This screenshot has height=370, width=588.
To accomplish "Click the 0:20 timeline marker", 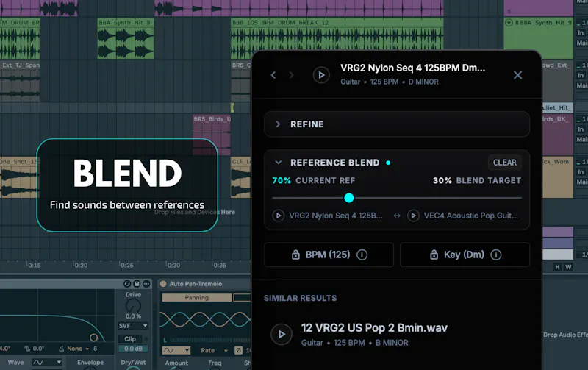I will (80, 265).
